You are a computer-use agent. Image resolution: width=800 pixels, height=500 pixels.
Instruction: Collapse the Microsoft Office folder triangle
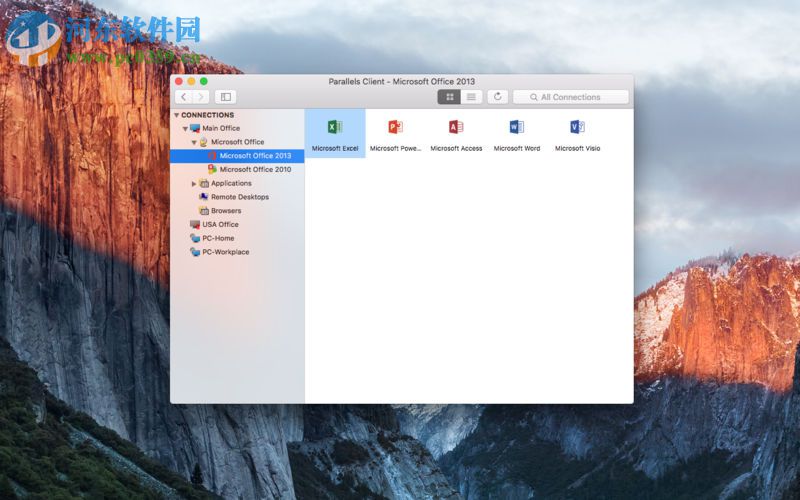194,142
